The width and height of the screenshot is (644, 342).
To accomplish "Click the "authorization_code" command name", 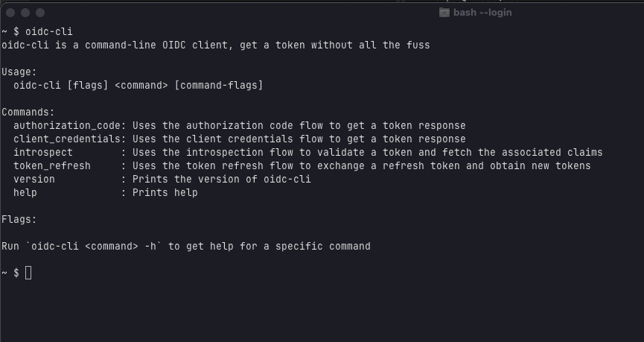I will pos(67,125).
